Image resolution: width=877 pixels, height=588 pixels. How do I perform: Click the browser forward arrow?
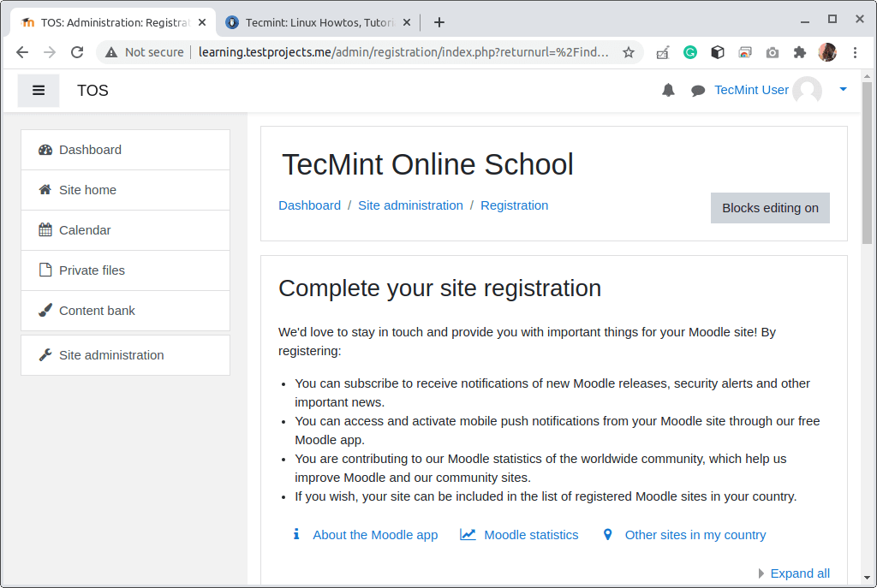point(50,52)
